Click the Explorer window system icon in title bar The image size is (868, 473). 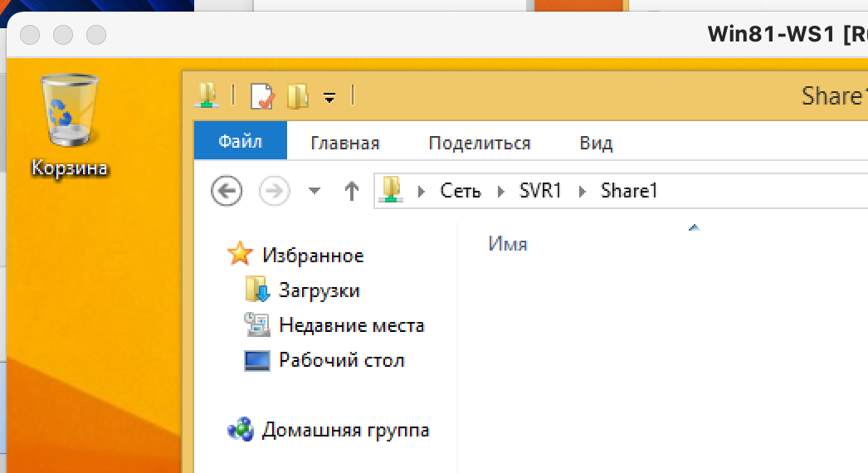pos(207,95)
